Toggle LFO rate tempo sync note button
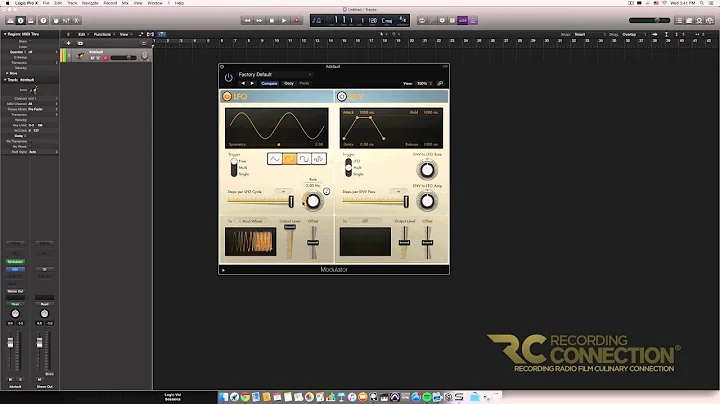Viewport: 720px width, 404px height. click(x=326, y=191)
